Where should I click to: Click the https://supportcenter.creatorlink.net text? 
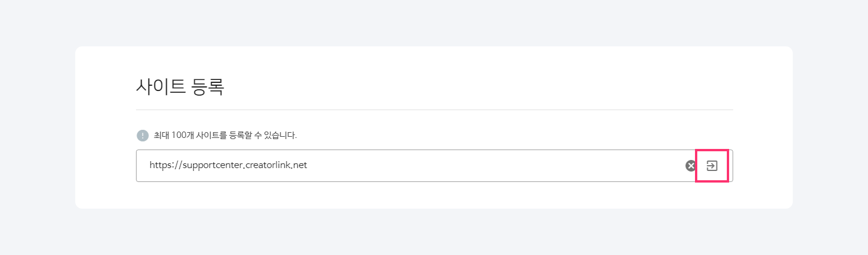(228, 166)
